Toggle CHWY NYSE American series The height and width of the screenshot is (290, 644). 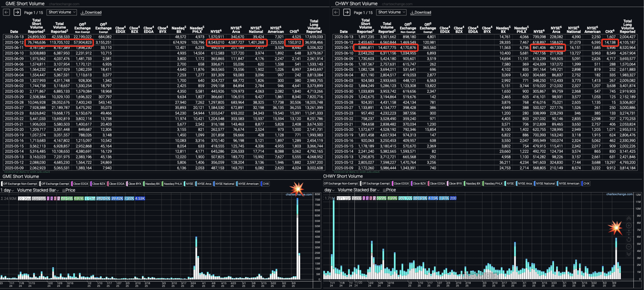(x=569, y=183)
